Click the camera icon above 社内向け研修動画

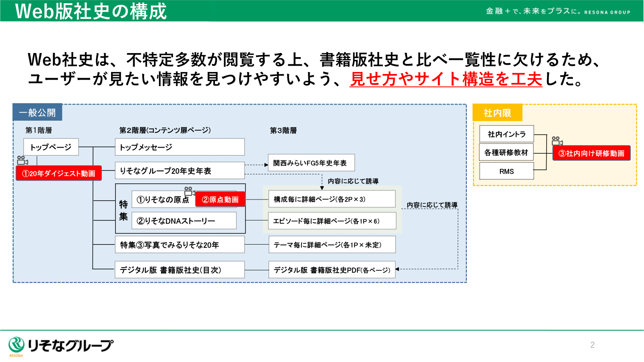click(557, 141)
